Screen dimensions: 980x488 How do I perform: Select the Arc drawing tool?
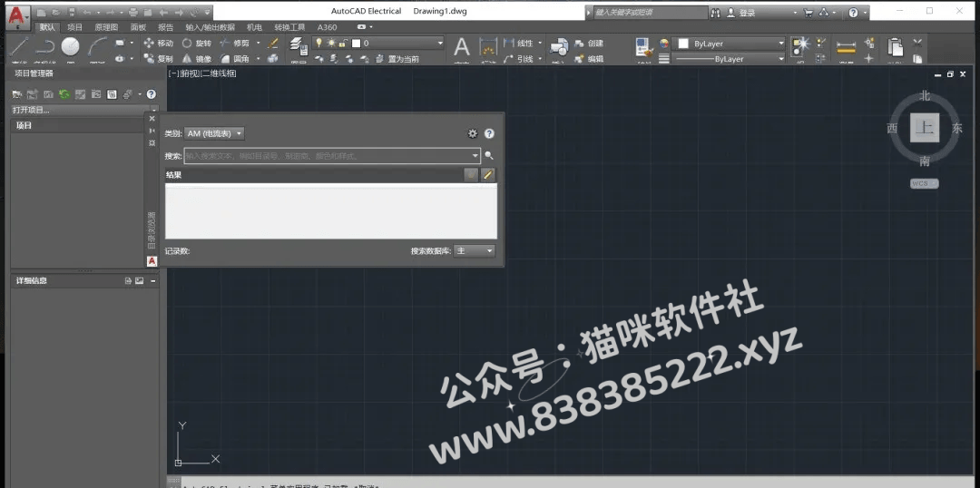tap(97, 47)
